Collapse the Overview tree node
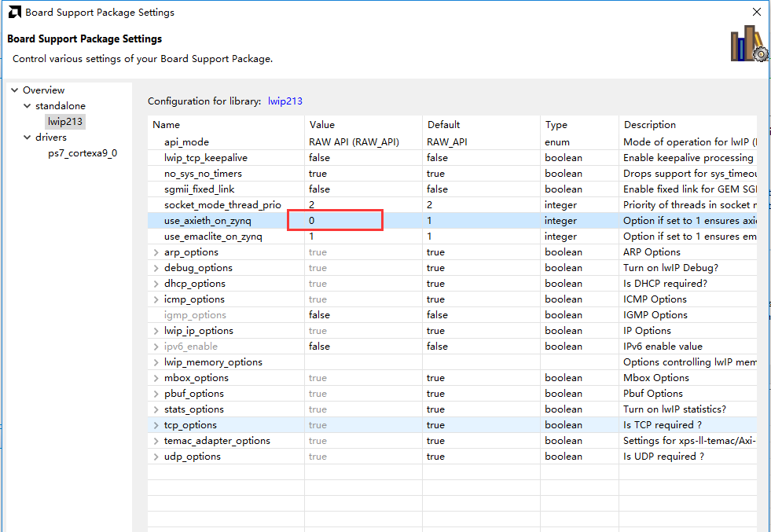Screen dimensions: 771x532 (x=15, y=90)
